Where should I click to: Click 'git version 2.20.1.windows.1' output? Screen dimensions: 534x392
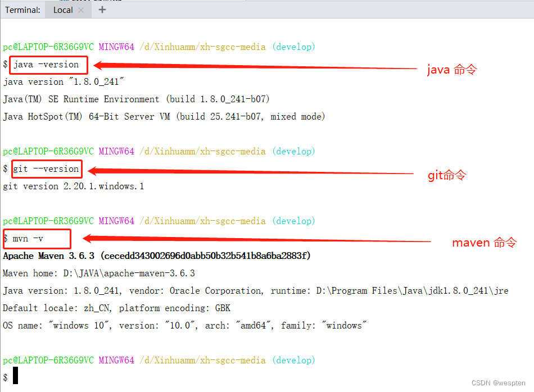coord(73,186)
